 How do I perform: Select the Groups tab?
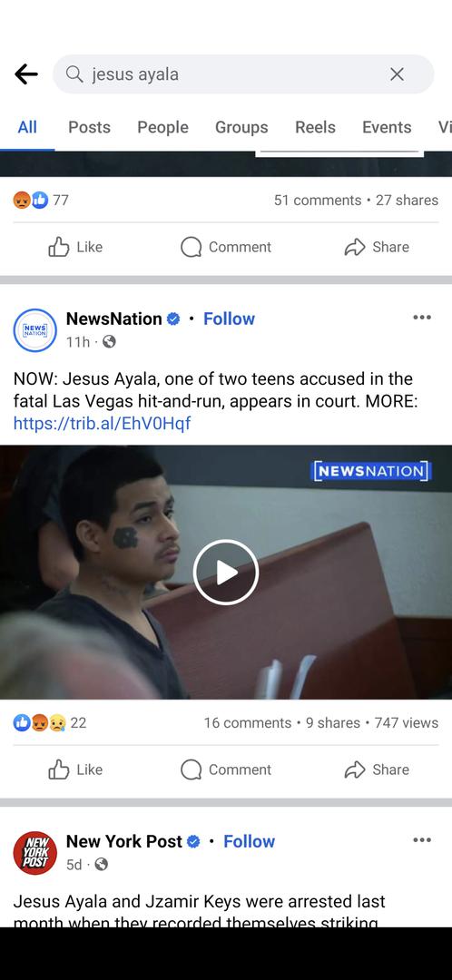(x=241, y=128)
